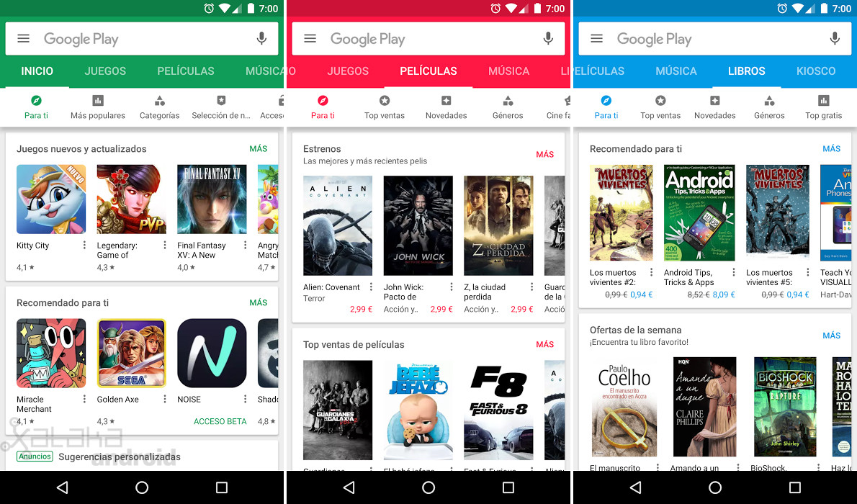Tap MÁS next to Juegos nuevos y actualizados

tap(259, 149)
